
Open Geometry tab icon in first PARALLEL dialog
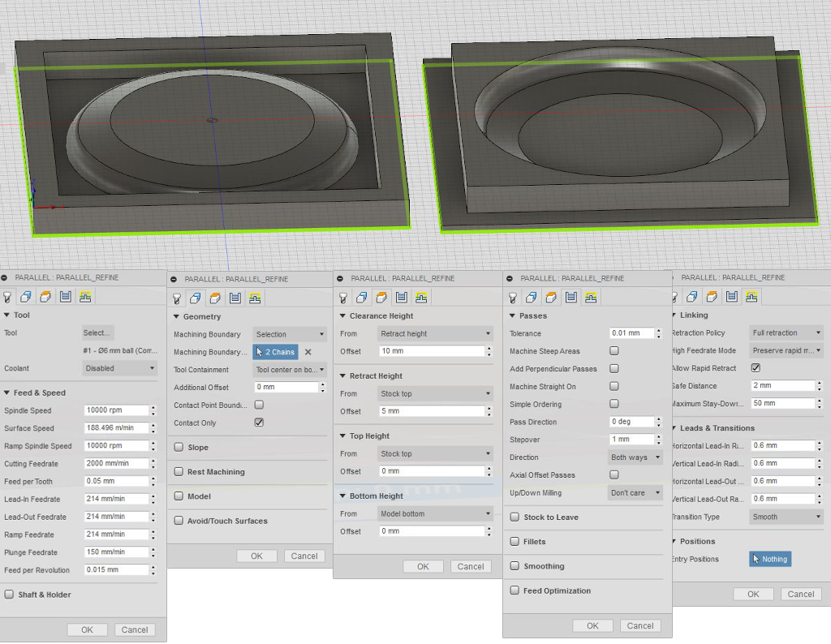(x=25, y=297)
